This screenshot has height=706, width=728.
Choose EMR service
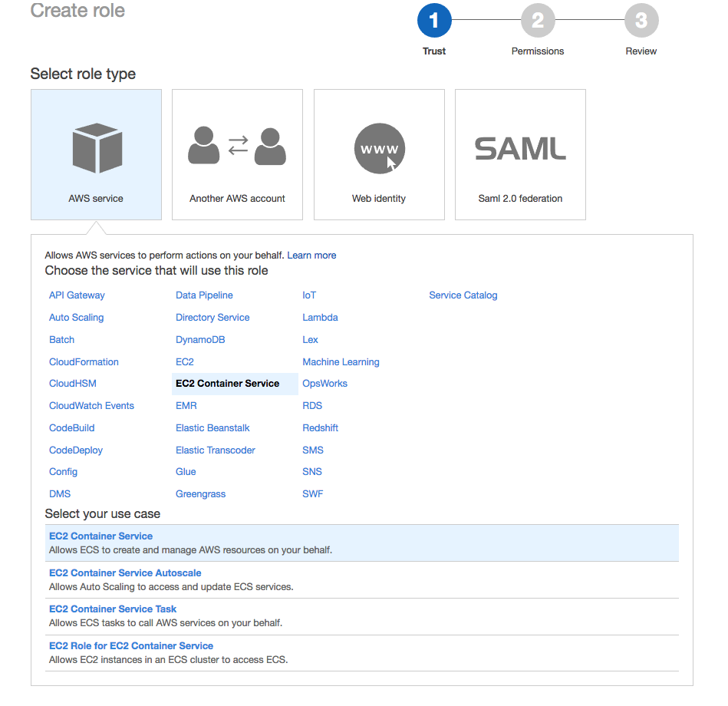(x=186, y=406)
